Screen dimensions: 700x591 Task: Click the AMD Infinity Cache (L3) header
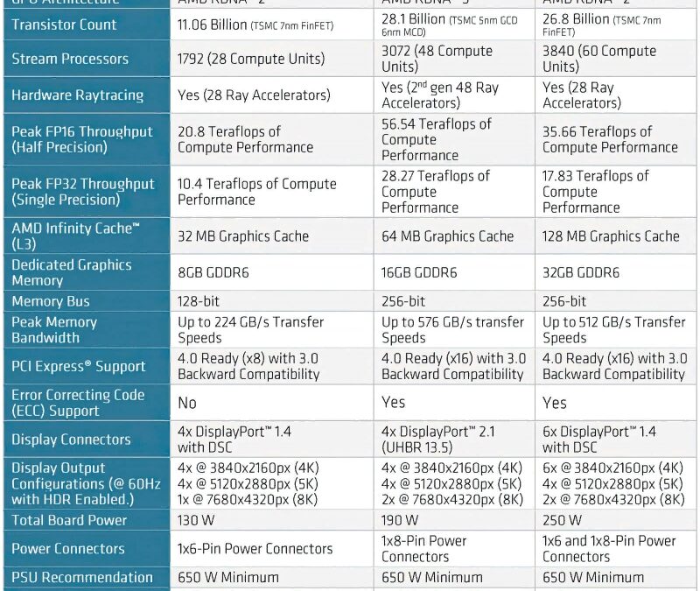click(75, 236)
